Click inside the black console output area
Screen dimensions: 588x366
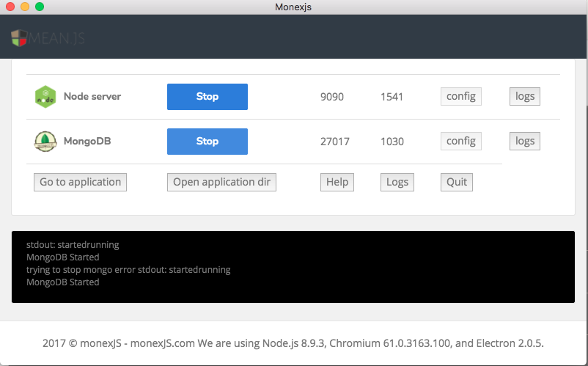point(293,267)
